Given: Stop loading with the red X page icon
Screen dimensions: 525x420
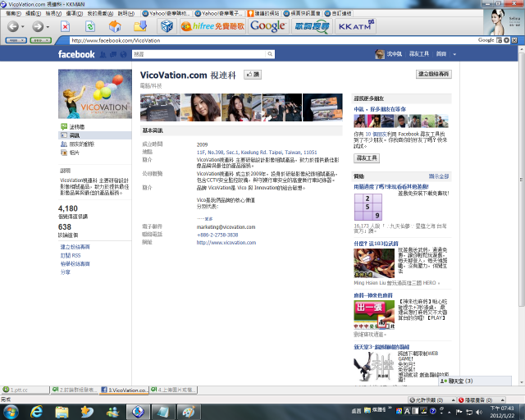Looking at the screenshot, I should (x=65, y=26).
